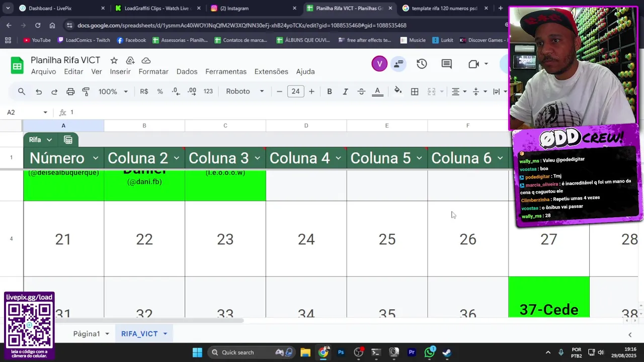Format as currency R$

coord(144,92)
